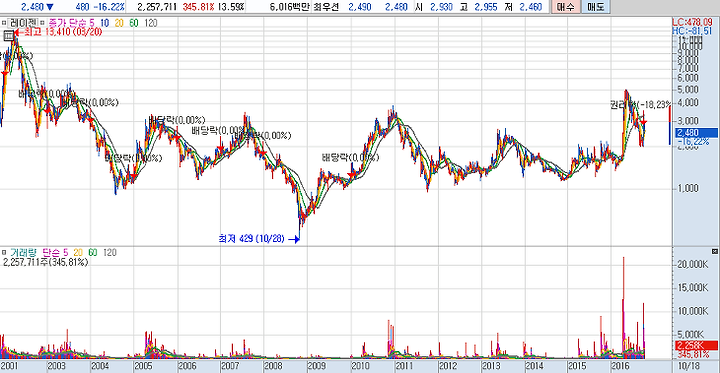Click the 15,000K volume axis label

tap(693, 288)
